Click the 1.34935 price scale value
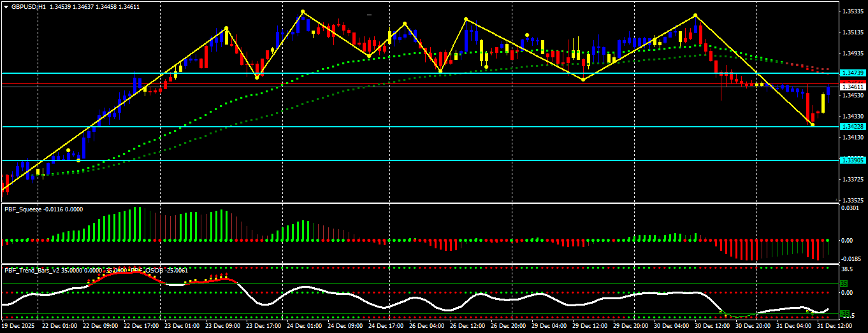The image size is (868, 333). pyautogui.click(x=852, y=53)
